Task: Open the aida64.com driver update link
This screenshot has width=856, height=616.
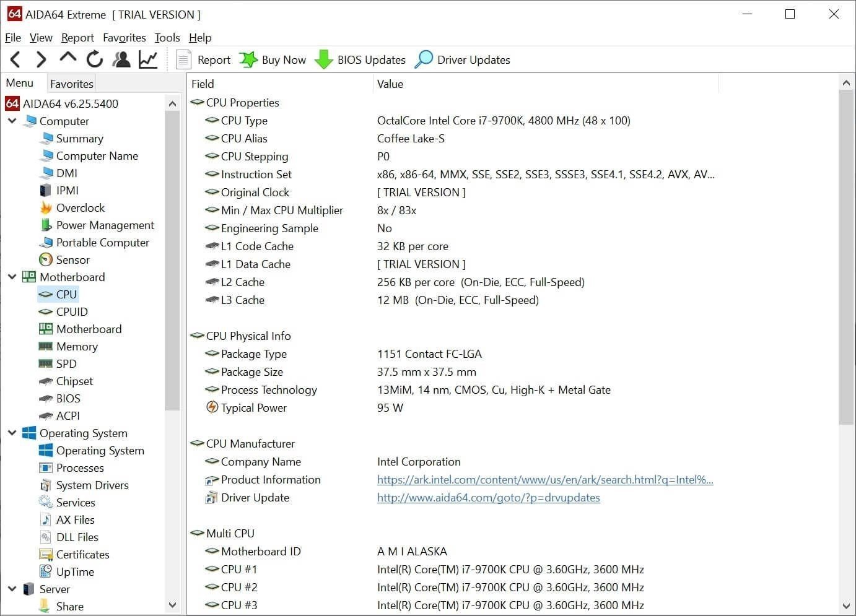Action: [488, 498]
